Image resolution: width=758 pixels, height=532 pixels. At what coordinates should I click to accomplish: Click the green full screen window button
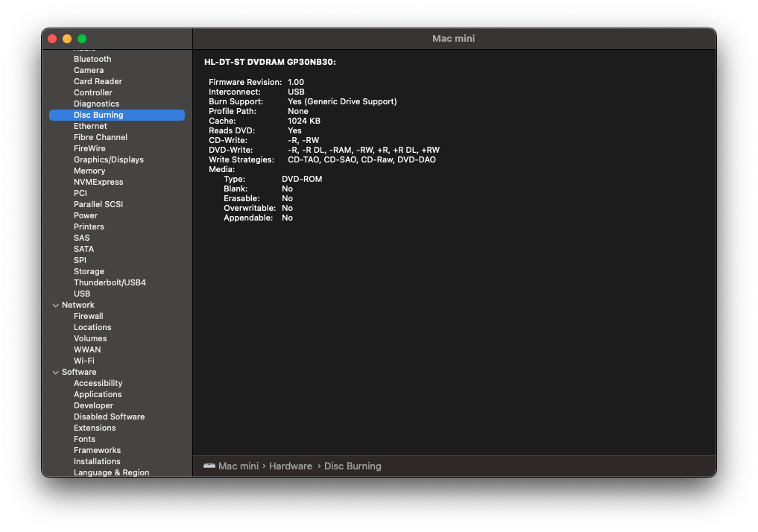82,39
